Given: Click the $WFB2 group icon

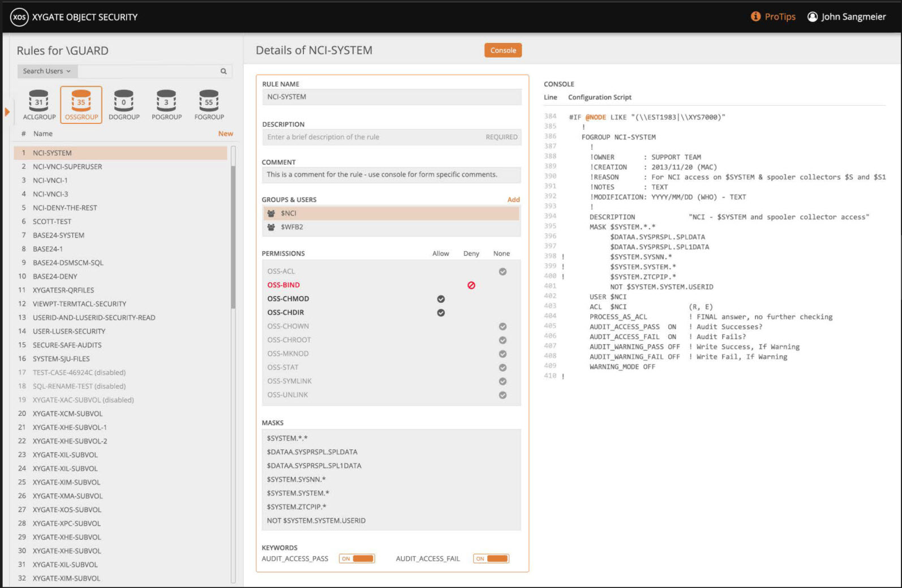Looking at the screenshot, I should tap(271, 227).
